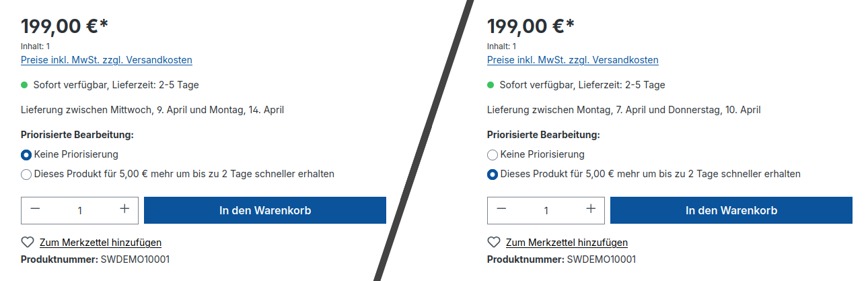Click the plus quantity icon in left panel

point(124,210)
